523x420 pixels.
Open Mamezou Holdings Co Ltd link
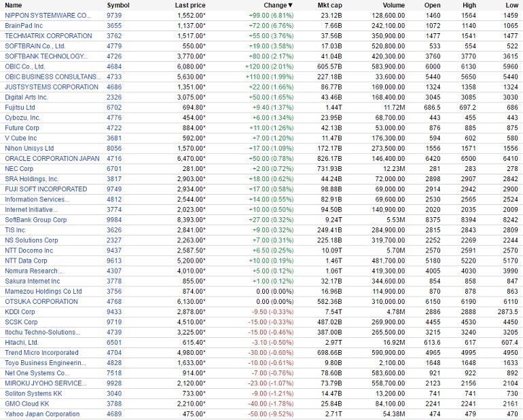pyautogui.click(x=43, y=292)
